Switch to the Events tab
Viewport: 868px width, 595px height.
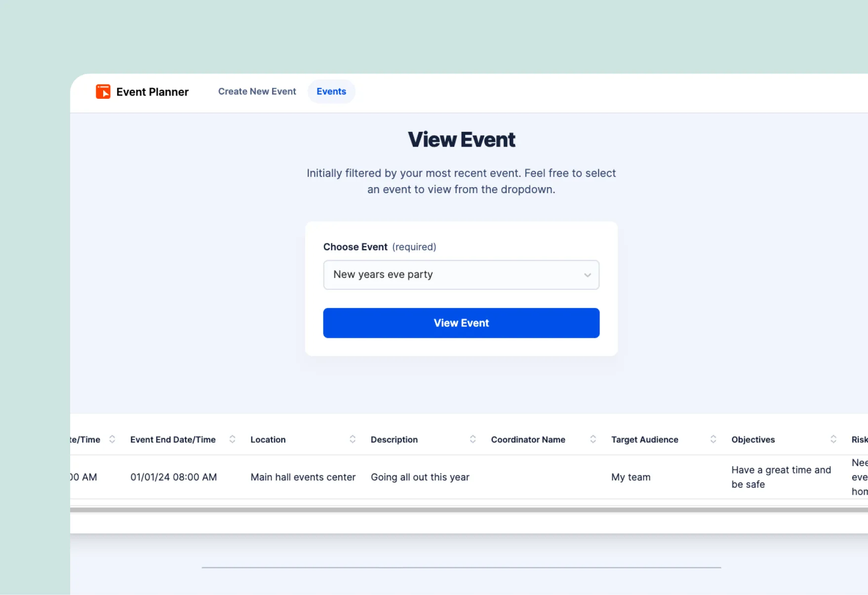click(331, 91)
